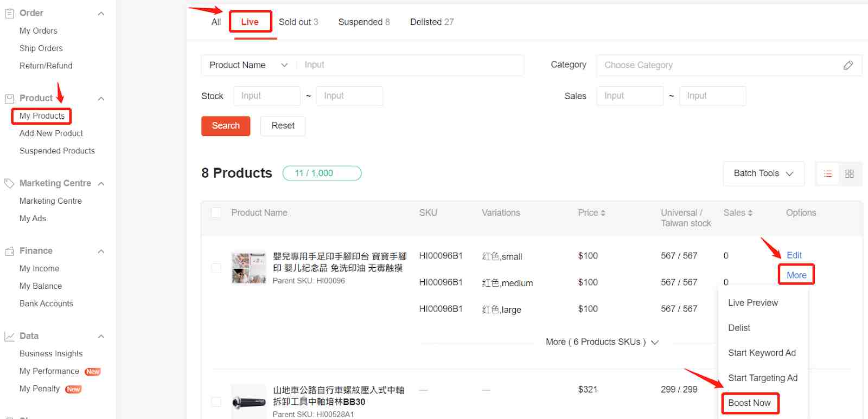This screenshot has height=419, width=868.
Task: Switch to grid view icon
Action: 850,174
